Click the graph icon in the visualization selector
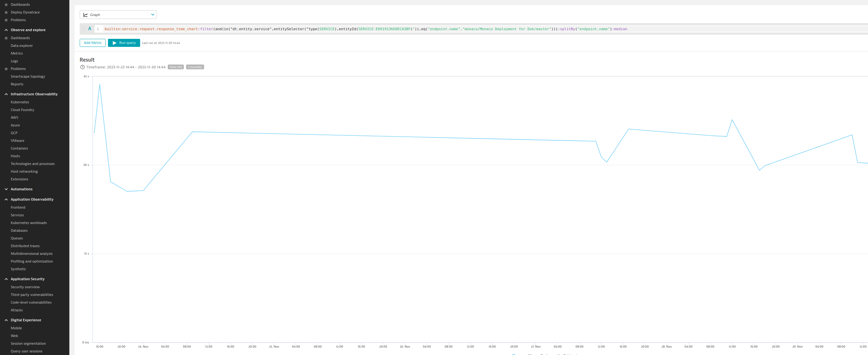This screenshot has height=355, width=868. (x=85, y=14)
